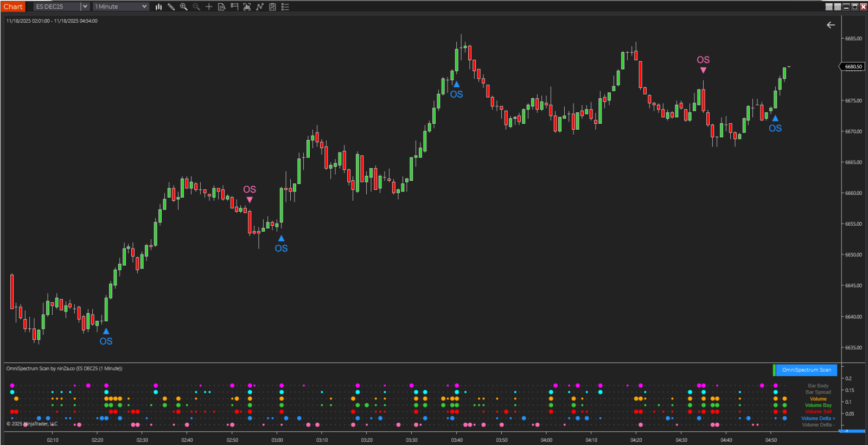Open the Strategies icon
The image size is (868, 445).
[272, 7]
